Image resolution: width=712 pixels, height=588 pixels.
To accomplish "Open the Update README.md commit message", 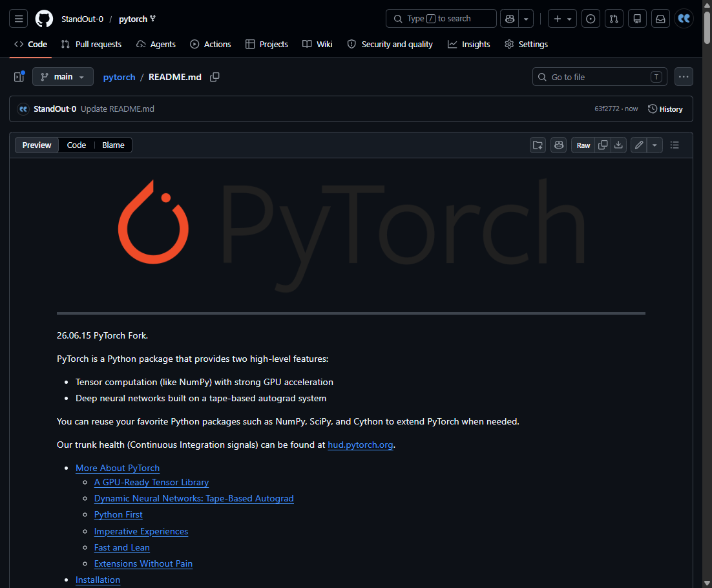I will (x=117, y=109).
